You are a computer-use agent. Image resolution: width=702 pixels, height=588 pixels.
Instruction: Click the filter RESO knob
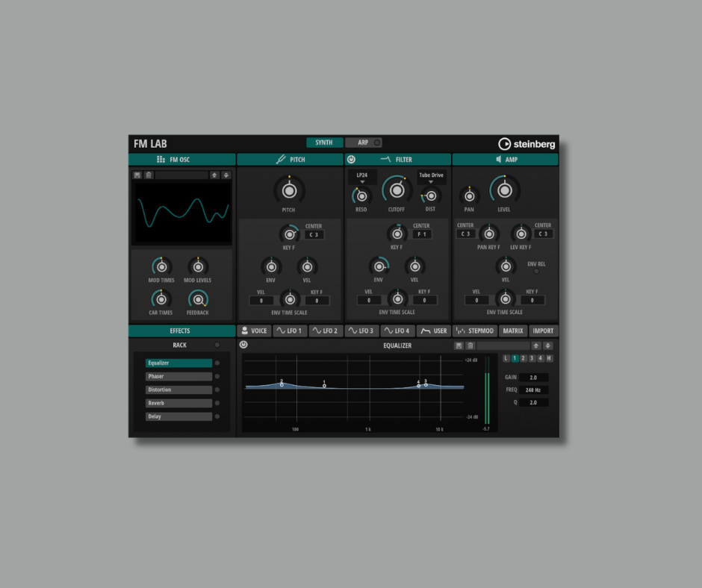(x=361, y=196)
